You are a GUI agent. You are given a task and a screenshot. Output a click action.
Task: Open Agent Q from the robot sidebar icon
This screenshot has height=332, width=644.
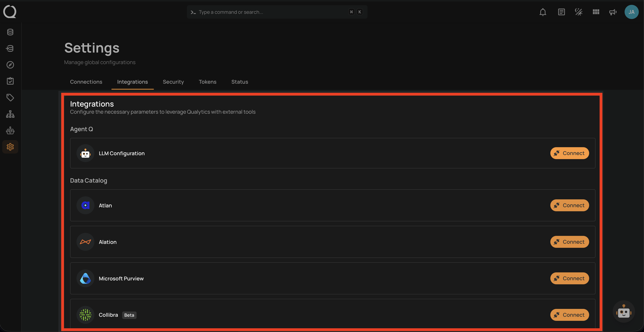coord(10,130)
